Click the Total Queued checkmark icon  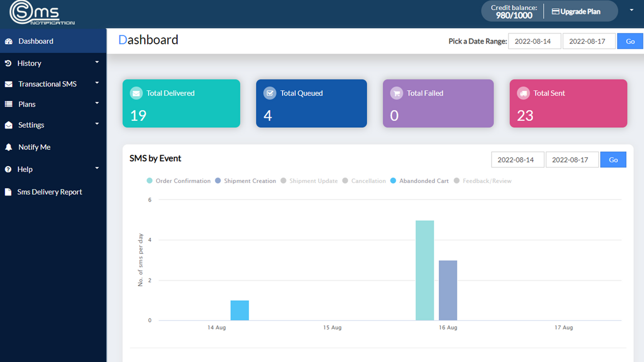[x=270, y=93]
